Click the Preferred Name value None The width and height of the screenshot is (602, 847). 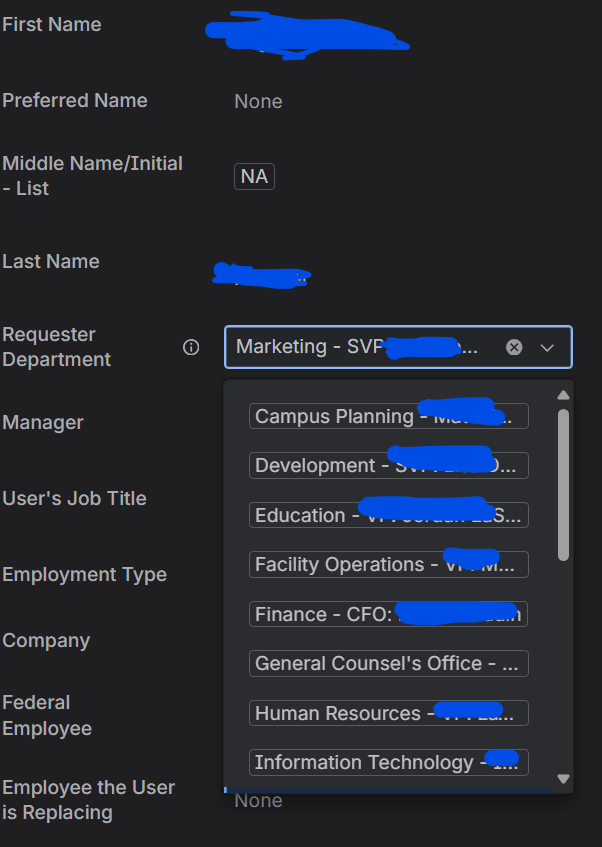point(258,102)
